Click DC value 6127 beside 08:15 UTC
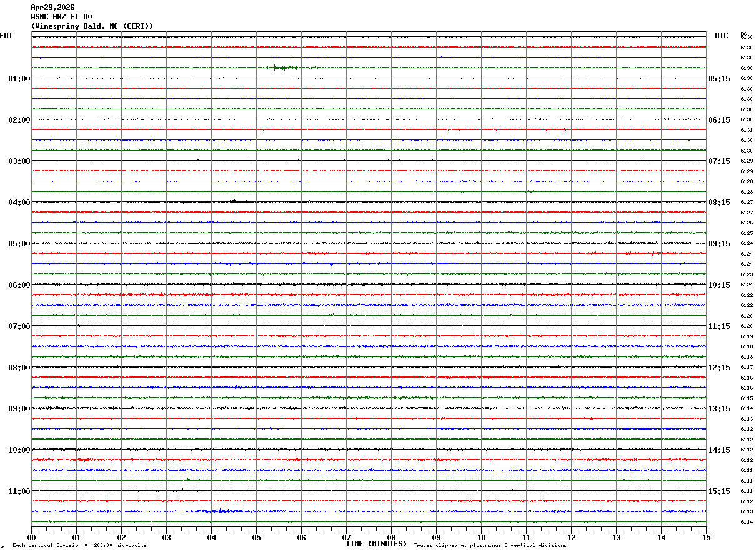 point(747,203)
